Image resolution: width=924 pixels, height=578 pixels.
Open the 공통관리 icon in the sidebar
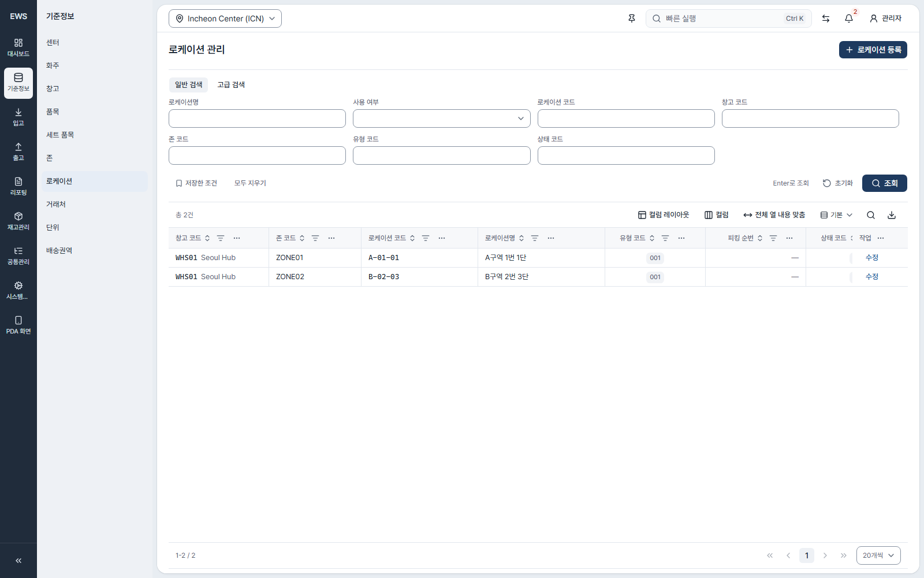coord(18,256)
